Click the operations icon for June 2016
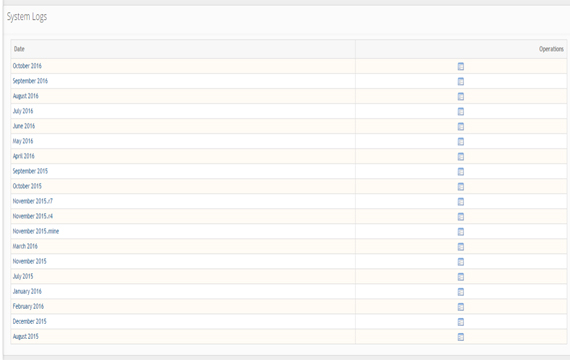 click(461, 127)
